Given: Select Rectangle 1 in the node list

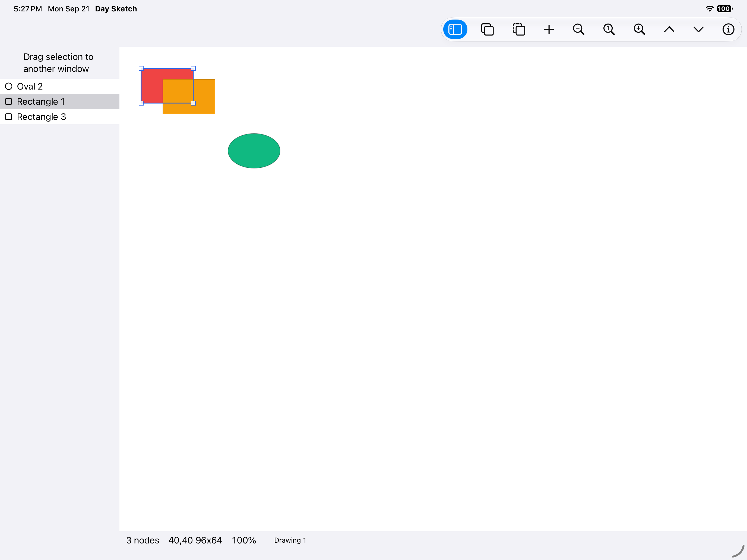Looking at the screenshot, I should (60, 101).
